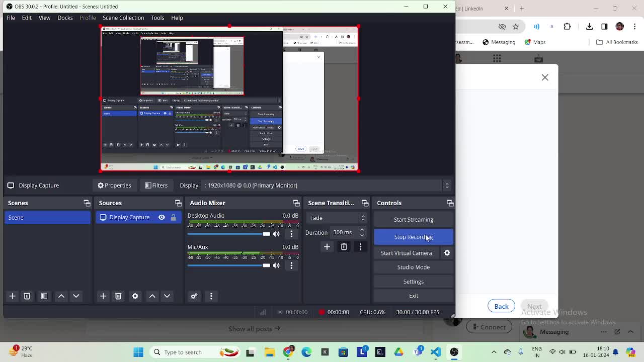Click transition Duration 300 ms field

344,232
